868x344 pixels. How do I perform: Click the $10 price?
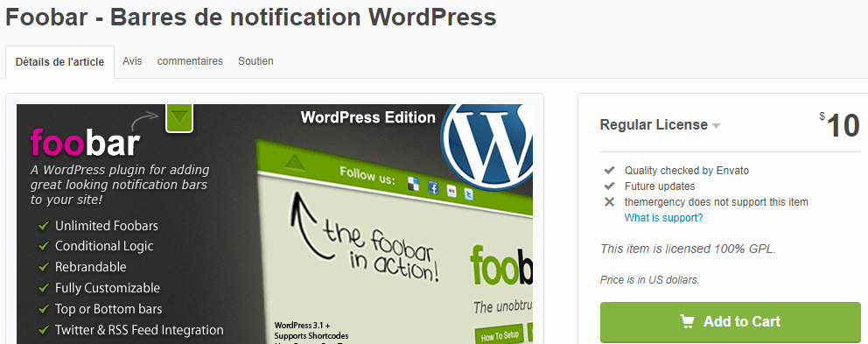(840, 126)
